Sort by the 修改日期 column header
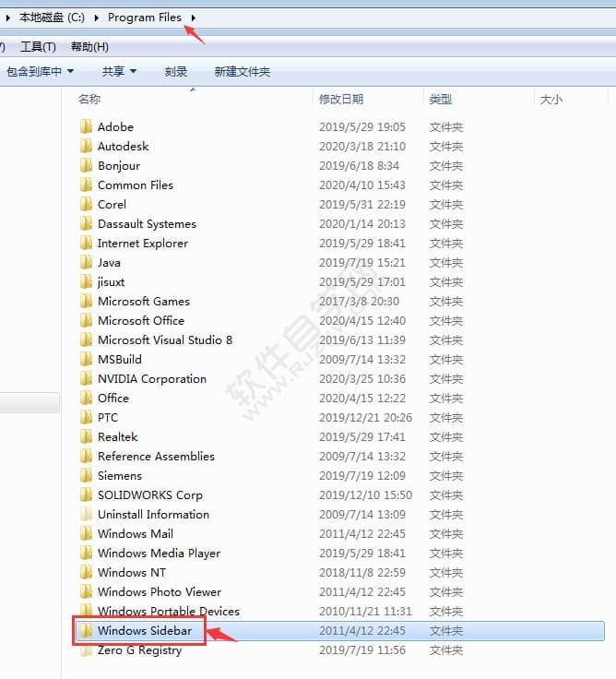This screenshot has width=616, height=679. click(x=341, y=99)
